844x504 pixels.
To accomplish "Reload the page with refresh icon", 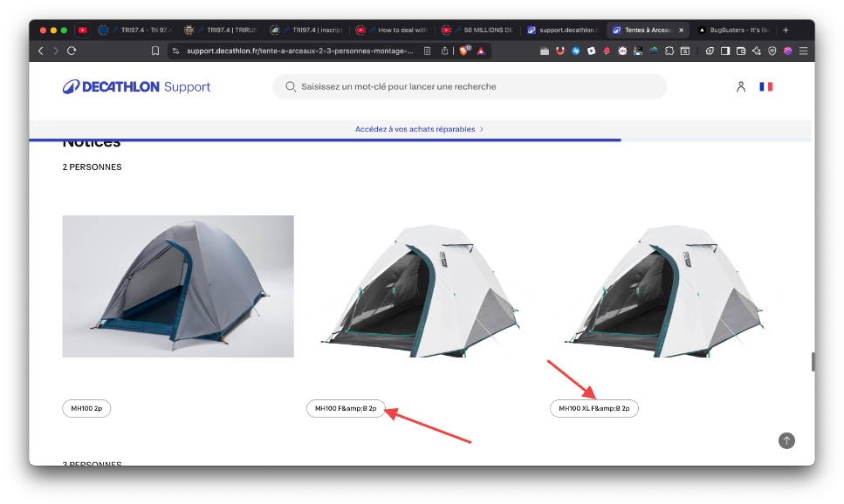I will click(x=72, y=51).
